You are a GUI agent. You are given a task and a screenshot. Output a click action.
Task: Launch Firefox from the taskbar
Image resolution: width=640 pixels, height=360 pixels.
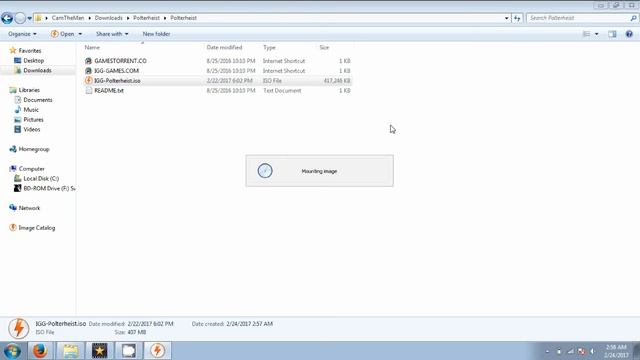tap(40, 351)
